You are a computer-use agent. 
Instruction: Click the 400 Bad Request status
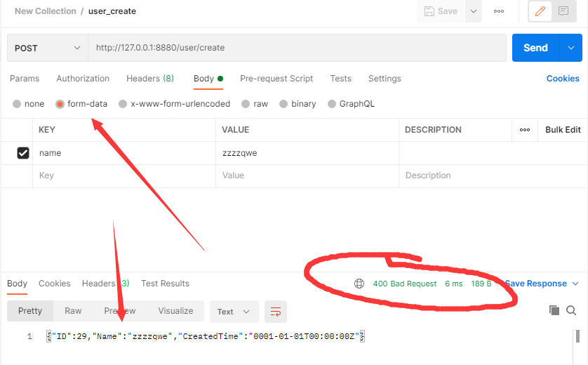click(405, 284)
